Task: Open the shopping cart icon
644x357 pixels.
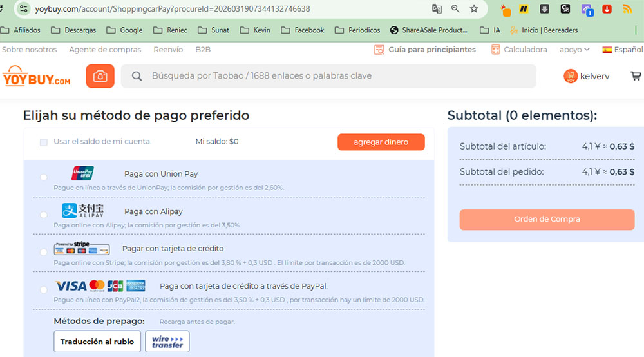Action: pyautogui.click(x=636, y=76)
